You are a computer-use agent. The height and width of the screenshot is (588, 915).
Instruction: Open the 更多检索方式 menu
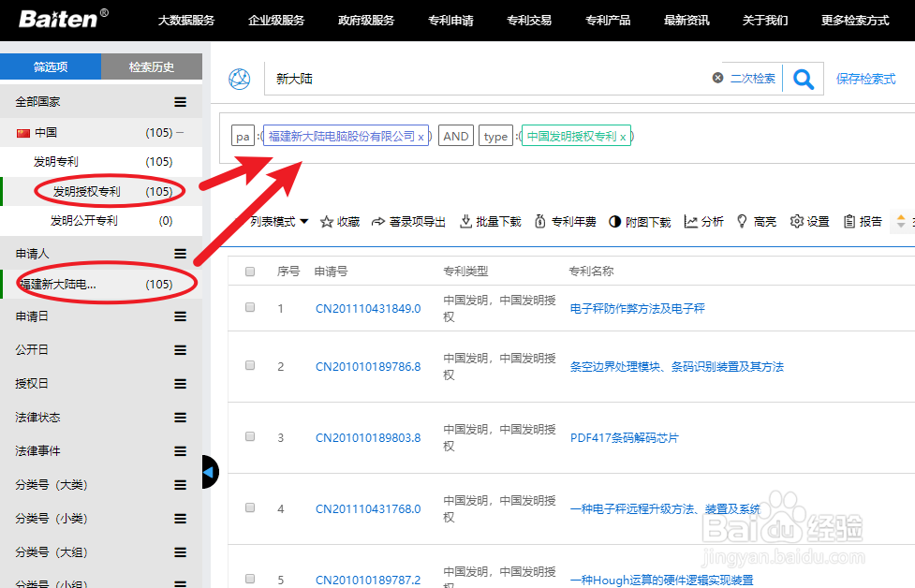coord(855,21)
